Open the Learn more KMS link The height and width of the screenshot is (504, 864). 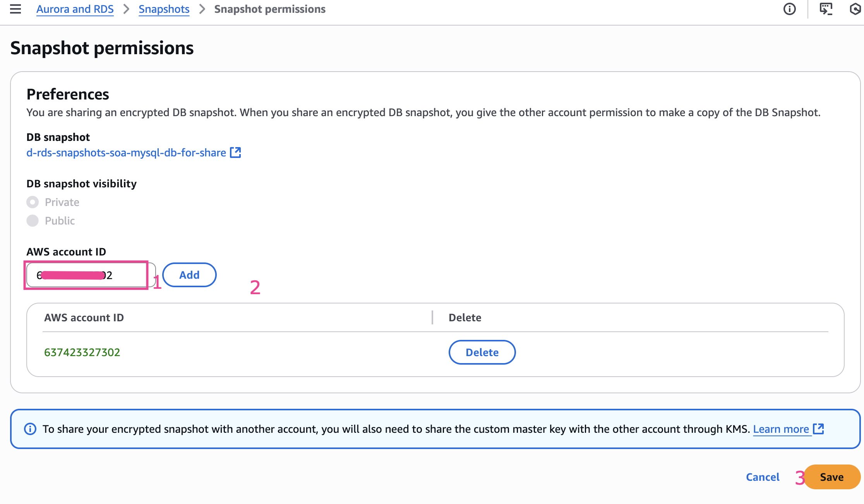(781, 429)
